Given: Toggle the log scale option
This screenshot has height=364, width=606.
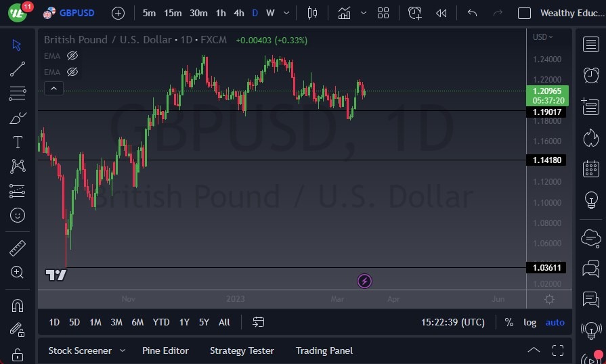Looking at the screenshot, I should coord(529,322).
